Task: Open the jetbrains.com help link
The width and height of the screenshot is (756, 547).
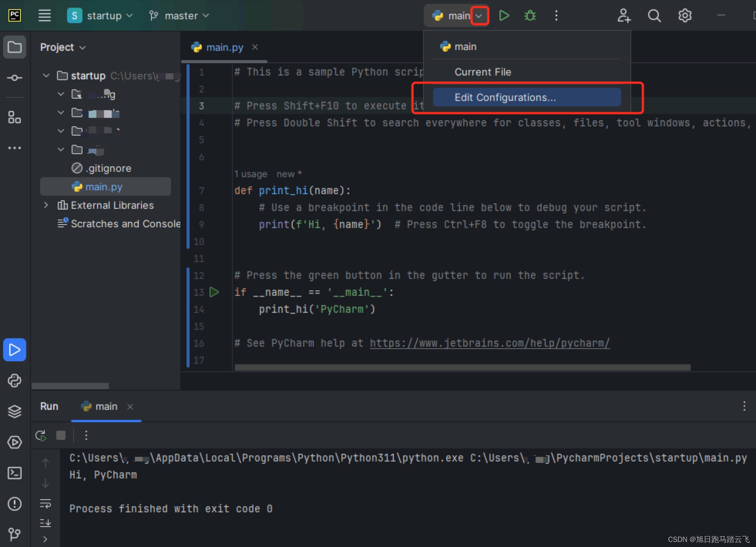Action: click(489, 343)
